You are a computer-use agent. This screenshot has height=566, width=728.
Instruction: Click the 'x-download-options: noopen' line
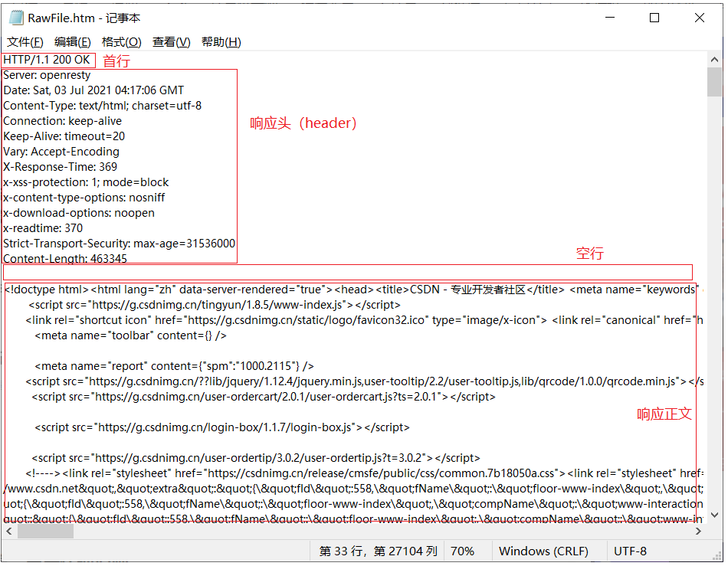point(79,213)
